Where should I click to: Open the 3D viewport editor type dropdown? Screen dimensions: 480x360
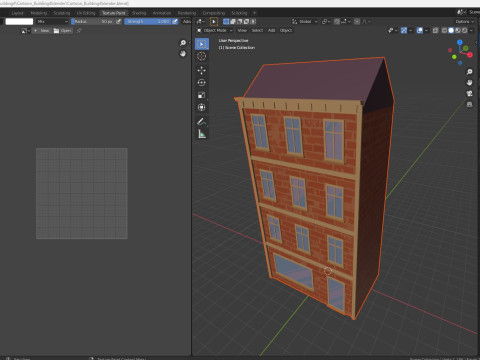coord(200,21)
